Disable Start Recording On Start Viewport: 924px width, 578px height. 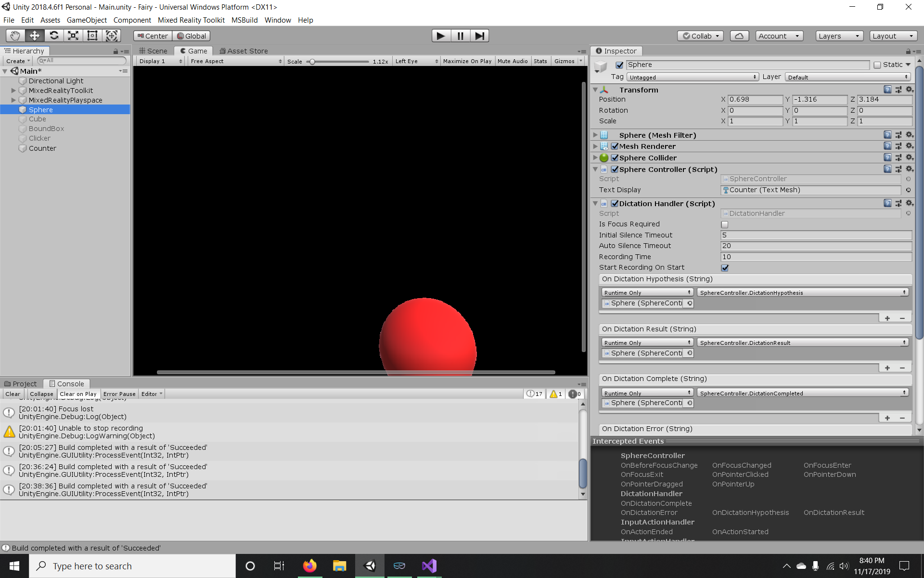coord(725,268)
